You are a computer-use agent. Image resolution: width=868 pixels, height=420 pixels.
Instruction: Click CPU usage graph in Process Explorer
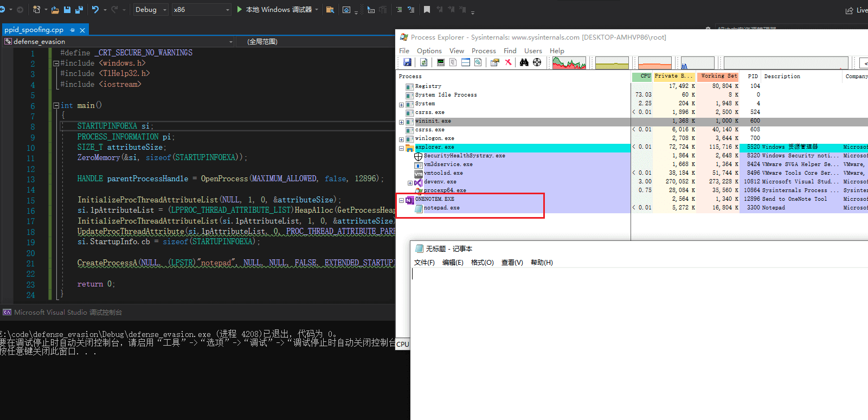(569, 63)
